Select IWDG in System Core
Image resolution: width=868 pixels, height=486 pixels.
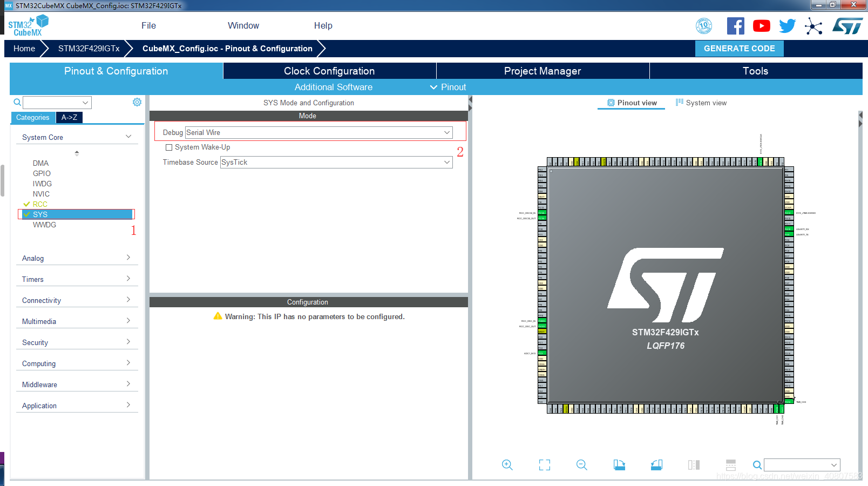[42, 184]
